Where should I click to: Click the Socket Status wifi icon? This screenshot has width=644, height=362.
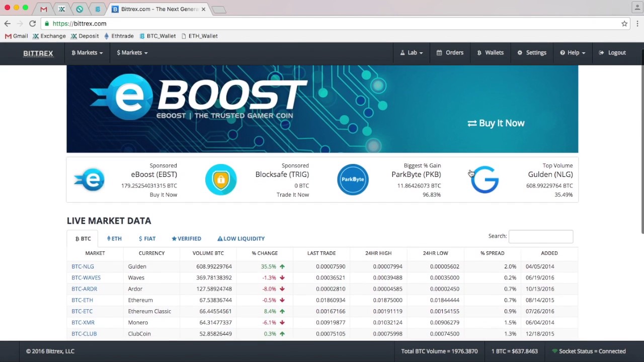click(555, 351)
